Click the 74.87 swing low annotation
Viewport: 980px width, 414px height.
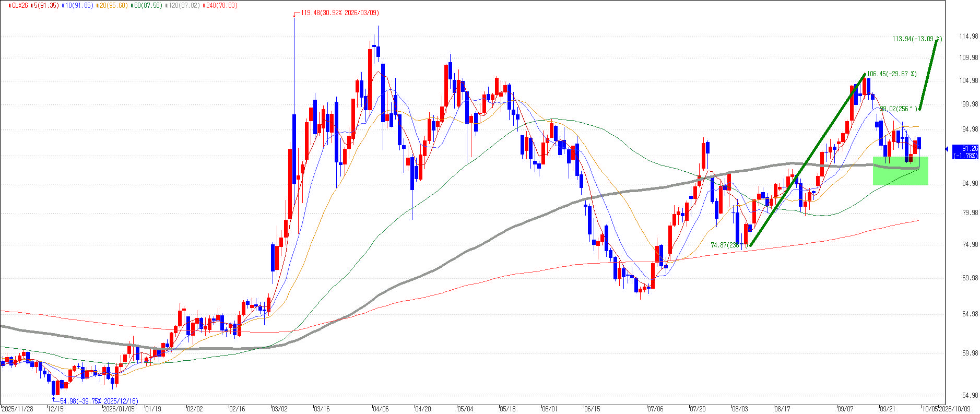726,245
